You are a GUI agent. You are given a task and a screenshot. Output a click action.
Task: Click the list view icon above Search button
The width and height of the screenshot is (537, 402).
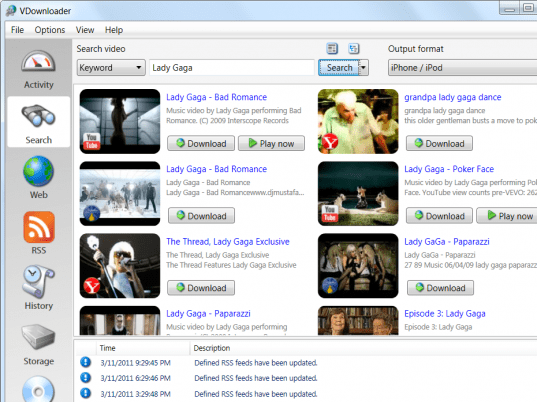[x=332, y=49]
